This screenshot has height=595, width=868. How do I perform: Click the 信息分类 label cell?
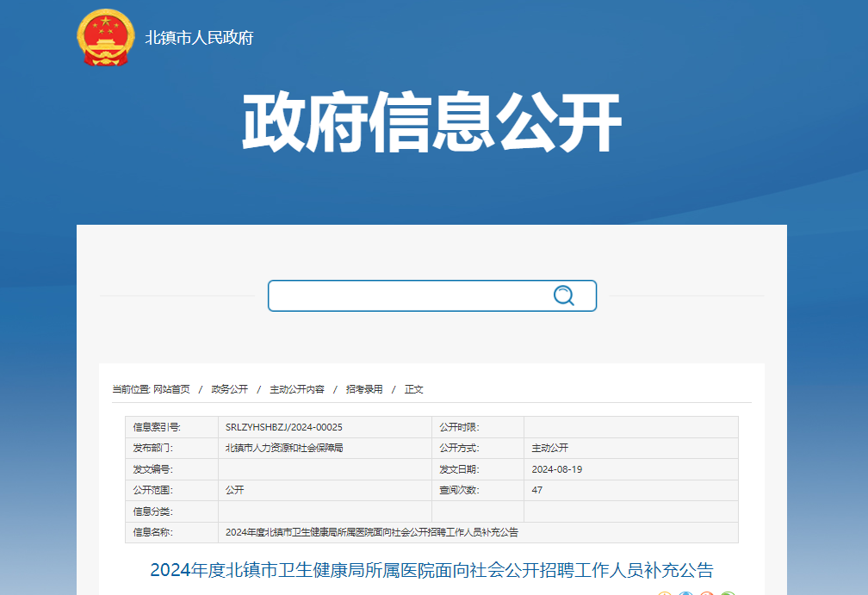(171, 511)
